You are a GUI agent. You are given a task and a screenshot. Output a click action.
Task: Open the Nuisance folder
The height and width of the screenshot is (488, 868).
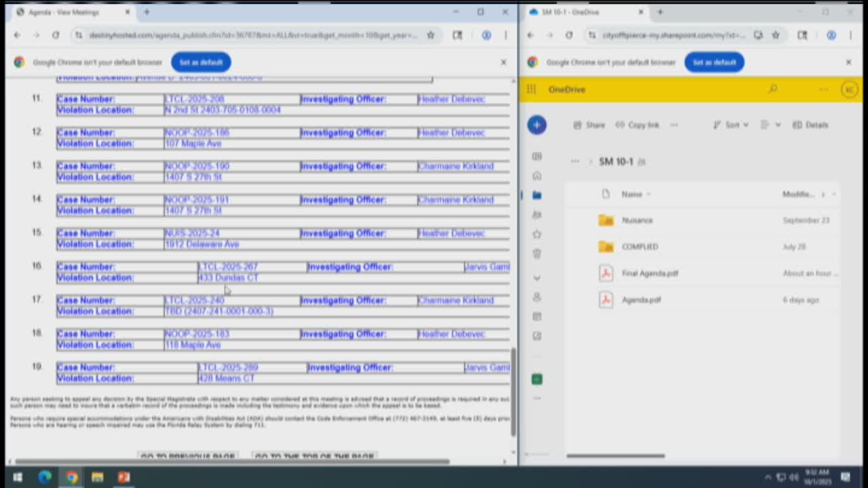[637, 220]
